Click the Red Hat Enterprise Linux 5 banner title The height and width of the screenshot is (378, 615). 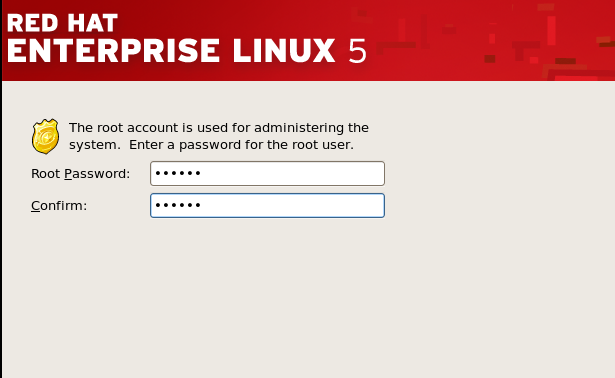[x=187, y=39]
